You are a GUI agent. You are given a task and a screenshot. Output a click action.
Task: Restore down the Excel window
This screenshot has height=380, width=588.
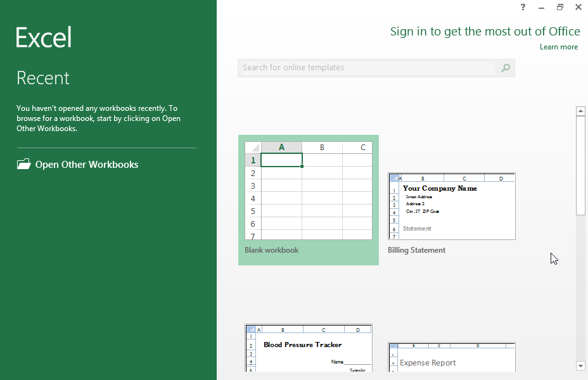560,7
